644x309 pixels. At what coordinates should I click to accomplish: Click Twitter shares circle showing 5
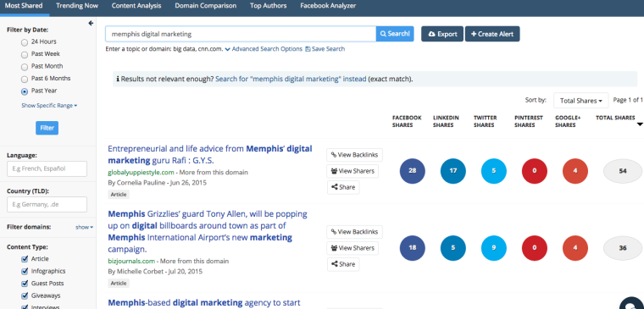pyautogui.click(x=494, y=171)
